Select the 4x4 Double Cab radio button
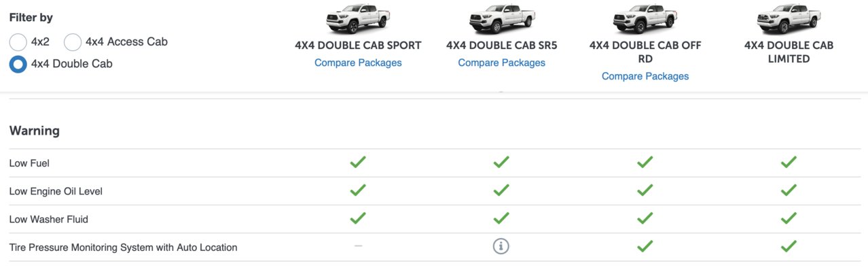The width and height of the screenshot is (868, 270). point(18,64)
